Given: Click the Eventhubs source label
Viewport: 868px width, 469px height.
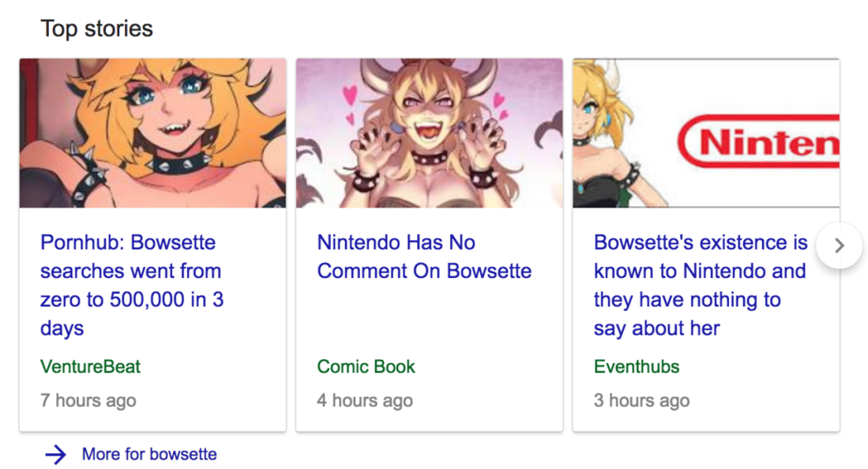Looking at the screenshot, I should click(x=636, y=366).
